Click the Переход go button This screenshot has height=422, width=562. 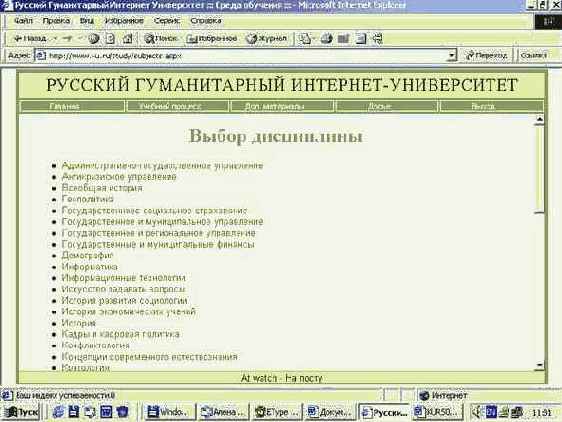coord(486,56)
